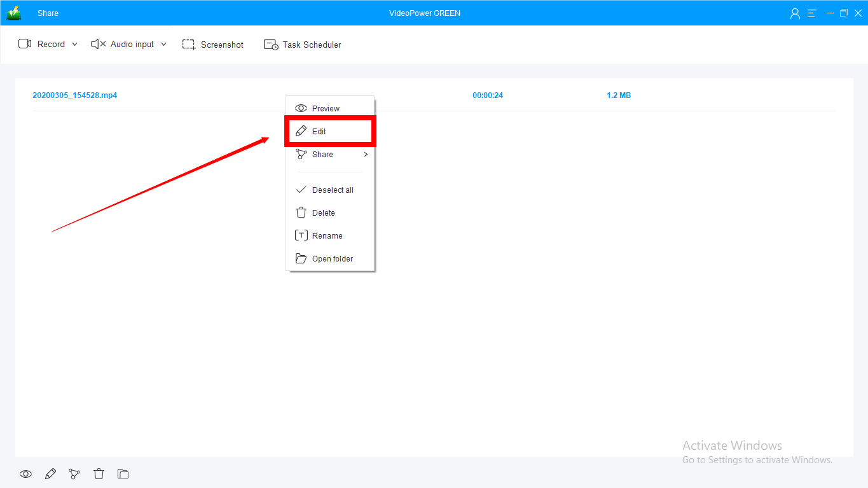Take a capture with the Screenshot button
The image size is (868, 488).
point(213,45)
